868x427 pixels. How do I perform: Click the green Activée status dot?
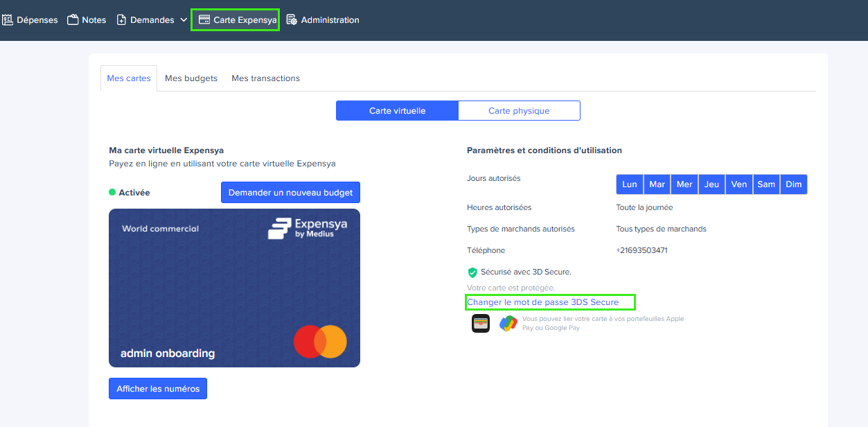(x=112, y=193)
